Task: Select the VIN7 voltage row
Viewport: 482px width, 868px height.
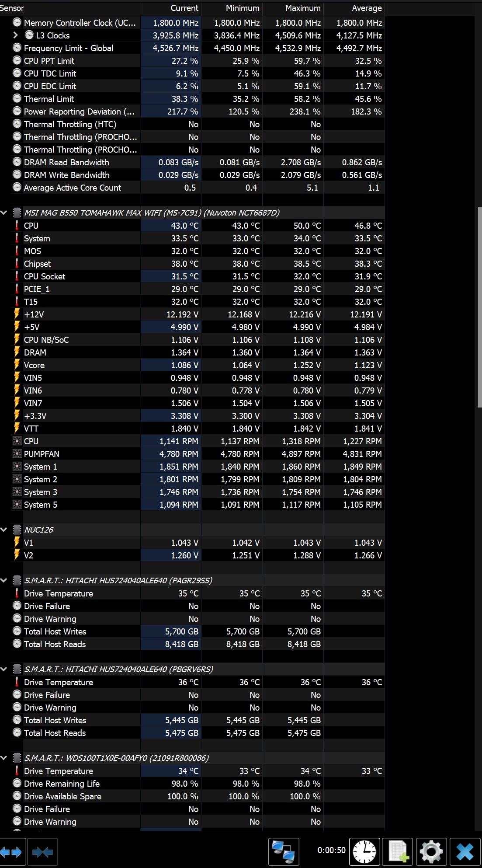Action: click(x=192, y=403)
